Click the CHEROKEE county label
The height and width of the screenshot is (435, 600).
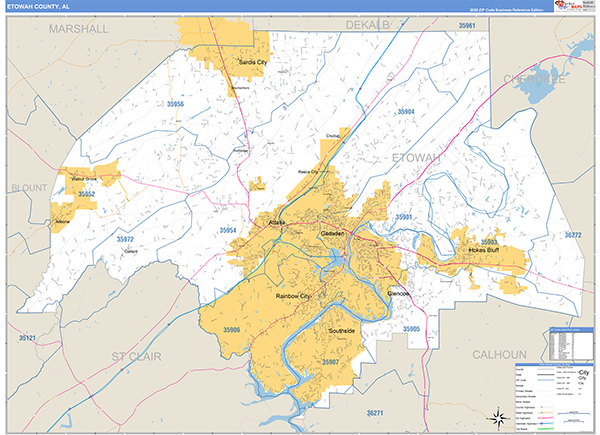(x=534, y=79)
